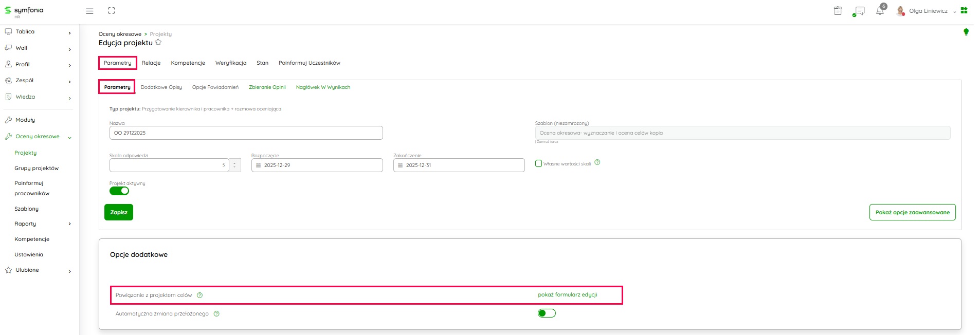This screenshot has height=335, width=980.
Task: Click help icon beside Powiązanie z projektem celów
Action: (200, 295)
